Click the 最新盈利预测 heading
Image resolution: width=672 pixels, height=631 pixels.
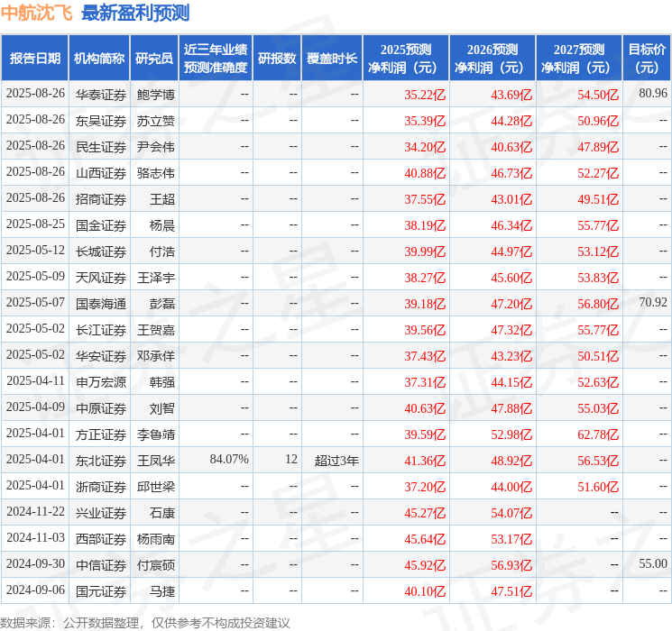pos(135,13)
